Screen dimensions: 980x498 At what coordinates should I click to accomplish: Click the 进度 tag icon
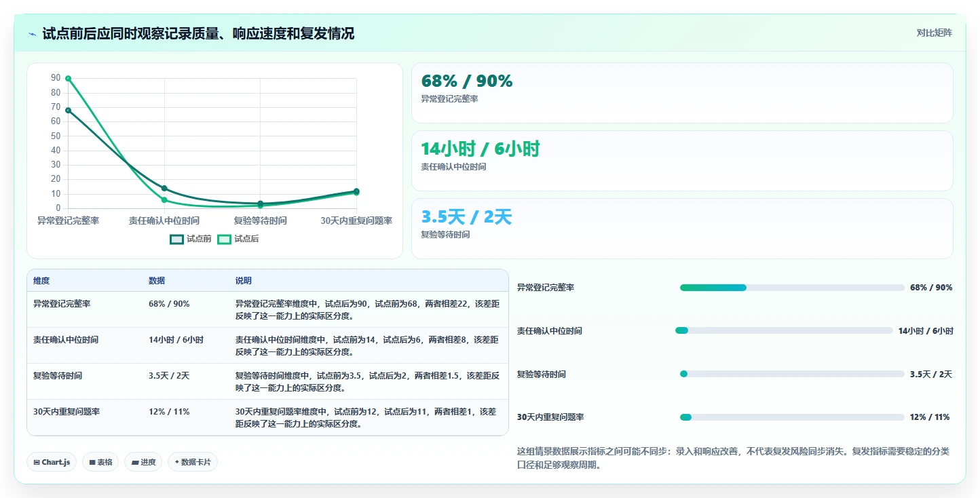[134, 462]
